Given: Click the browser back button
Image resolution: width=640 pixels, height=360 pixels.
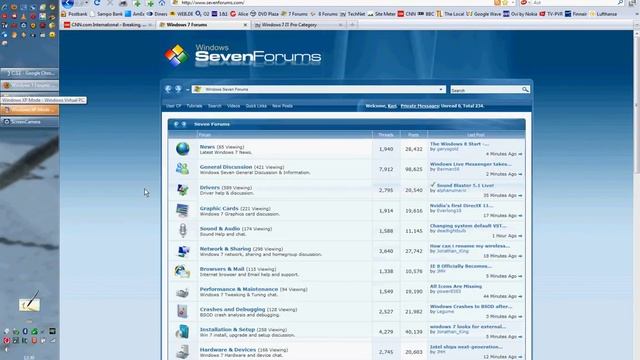Looking at the screenshot, I should coord(68,3).
